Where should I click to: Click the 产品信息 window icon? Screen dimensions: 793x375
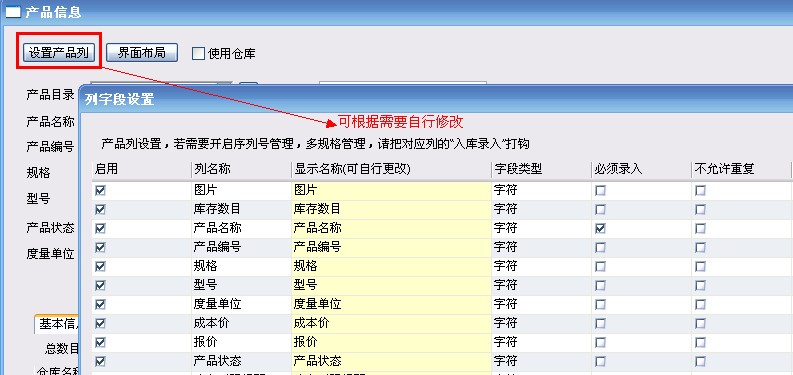pos(12,12)
